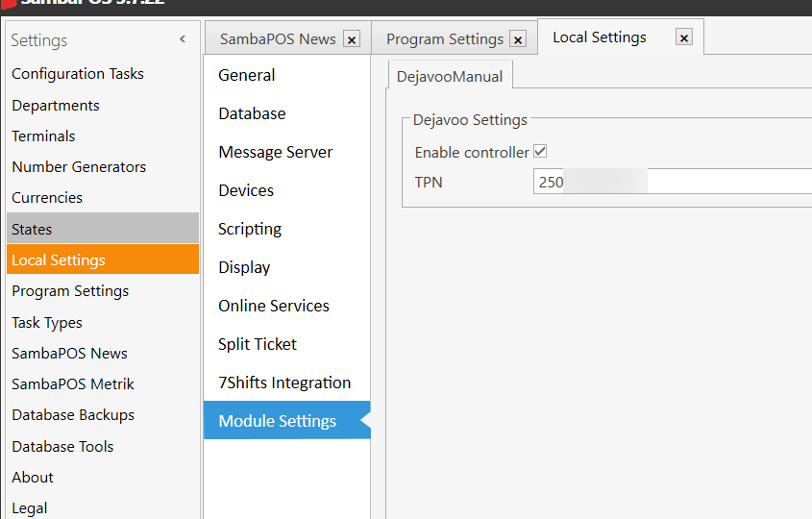Select Split Ticket settings section

point(258,344)
